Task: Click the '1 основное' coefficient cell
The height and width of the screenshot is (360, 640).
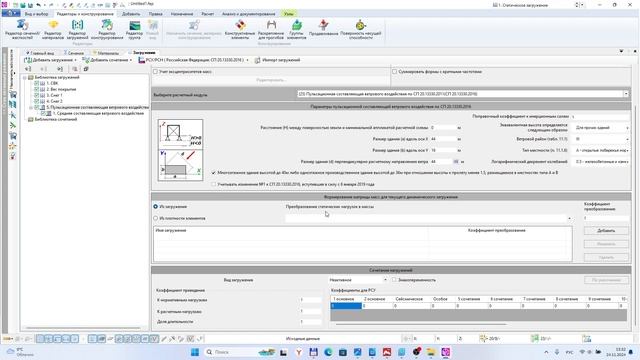Action: click(346, 306)
